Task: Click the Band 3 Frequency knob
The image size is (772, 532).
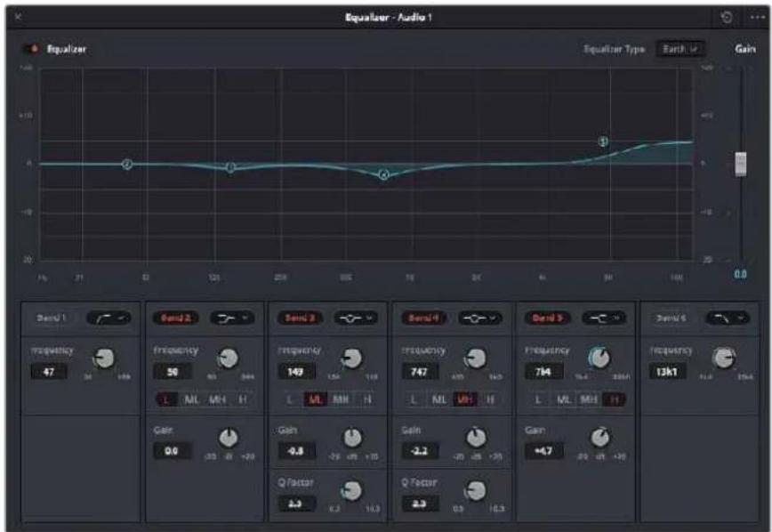Action: click(351, 359)
